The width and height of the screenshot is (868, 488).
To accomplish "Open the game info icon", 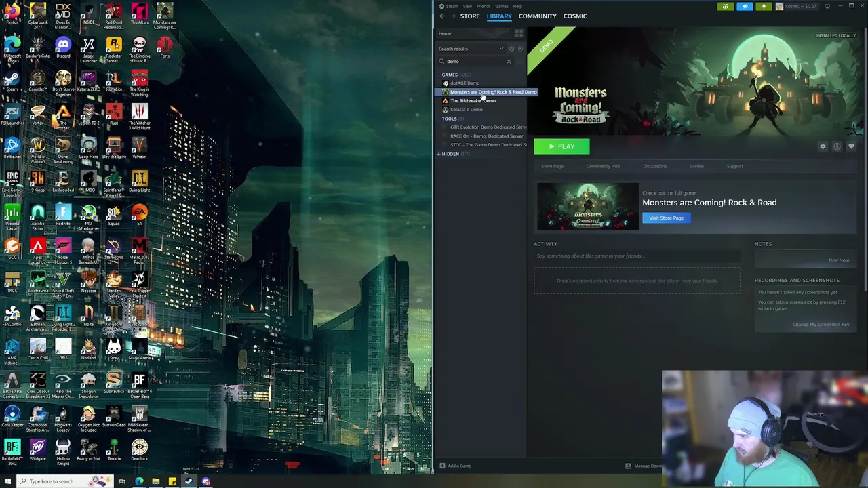I will [837, 146].
